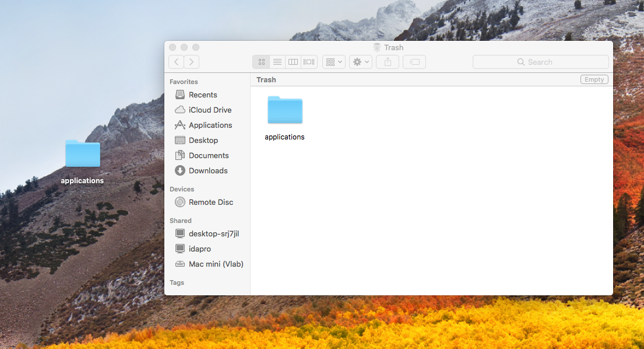Click the Share toolbar button

tap(388, 62)
